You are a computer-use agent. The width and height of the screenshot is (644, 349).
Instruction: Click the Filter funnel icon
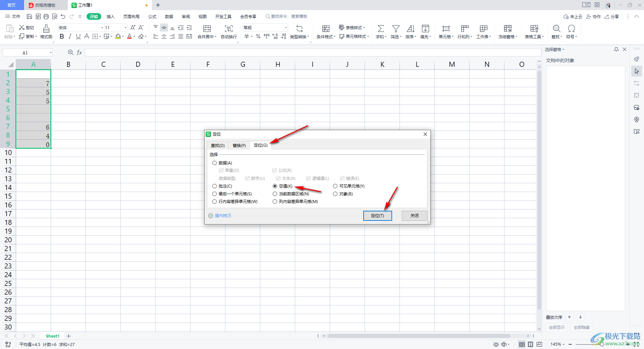tap(396, 29)
